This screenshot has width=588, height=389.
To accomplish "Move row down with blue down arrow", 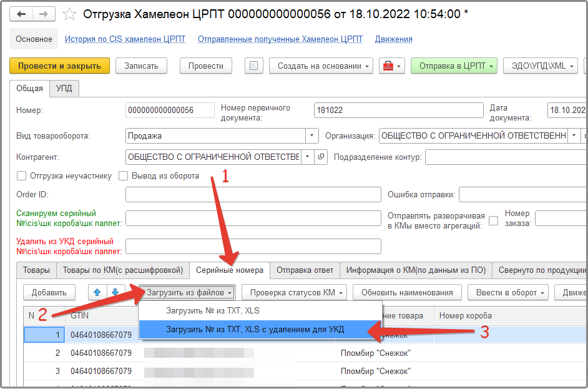I will click(x=115, y=293).
